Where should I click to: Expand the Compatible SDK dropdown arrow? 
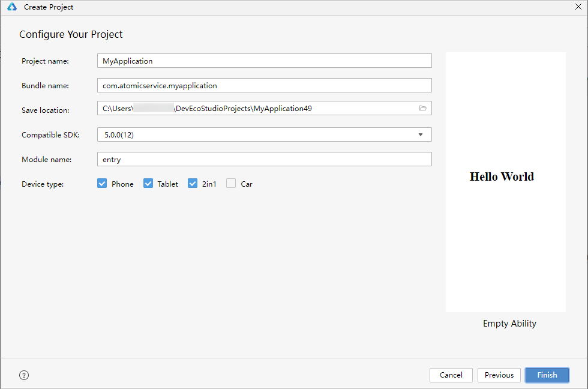click(x=420, y=134)
